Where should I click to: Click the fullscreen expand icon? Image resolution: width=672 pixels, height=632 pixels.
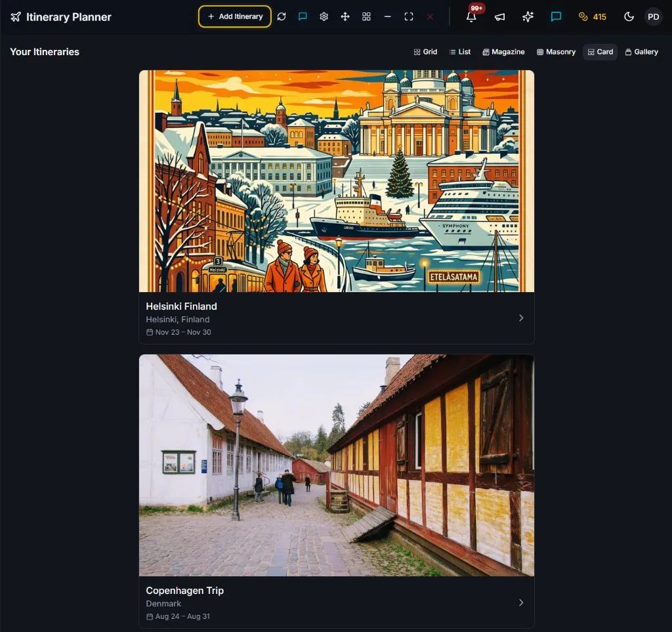click(x=409, y=16)
